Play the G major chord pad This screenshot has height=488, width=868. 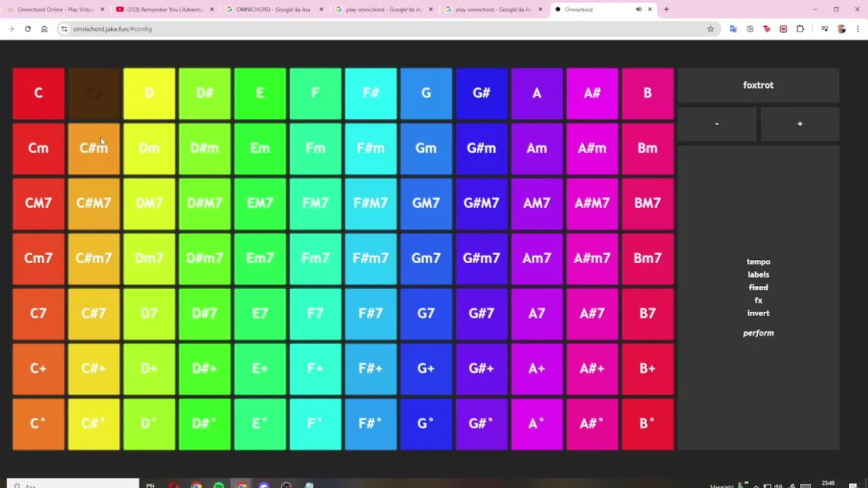[x=426, y=93]
